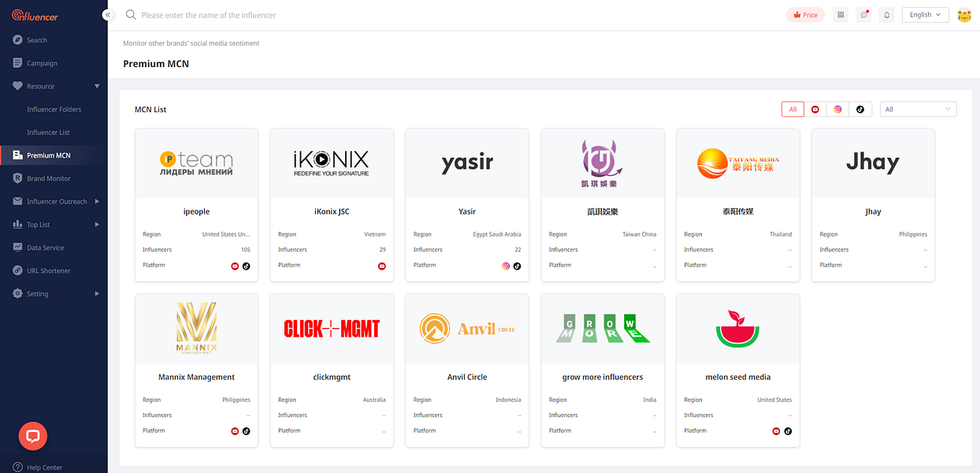Open the Jhay logo thumbnail
The image size is (980, 473).
(x=873, y=163)
